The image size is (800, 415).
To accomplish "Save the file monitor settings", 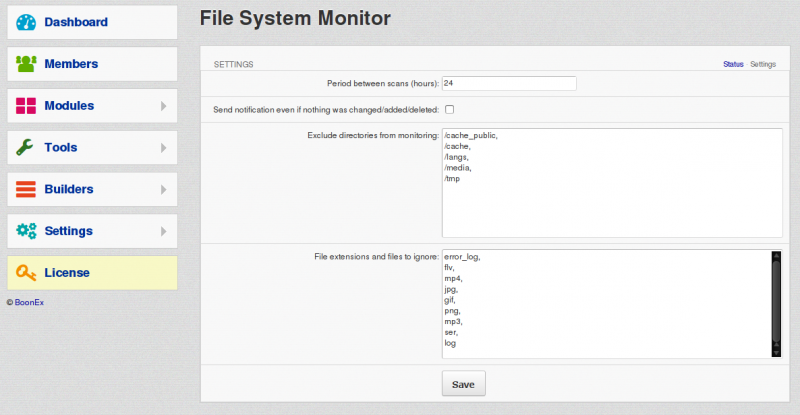I will (x=463, y=384).
